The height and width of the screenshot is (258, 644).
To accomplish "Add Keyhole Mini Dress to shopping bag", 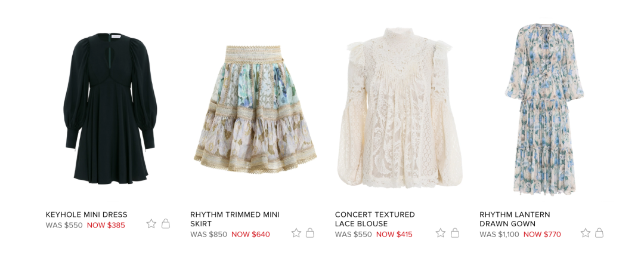I will [166, 223].
